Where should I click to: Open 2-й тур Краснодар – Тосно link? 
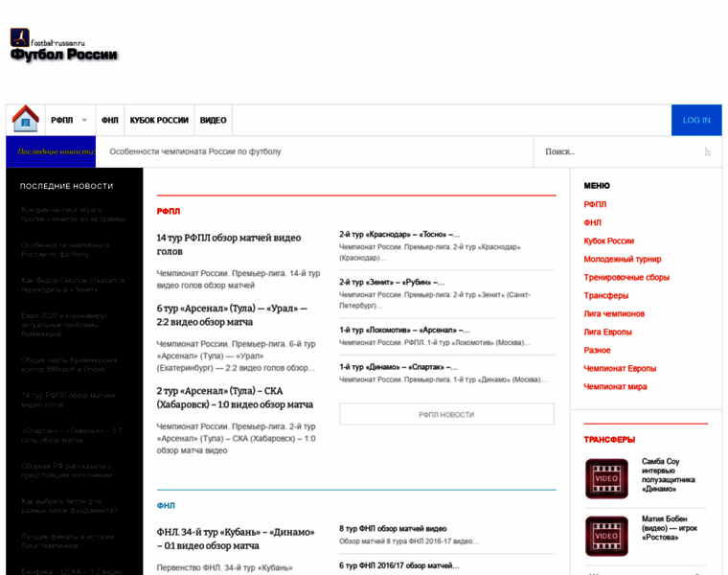[399, 235]
